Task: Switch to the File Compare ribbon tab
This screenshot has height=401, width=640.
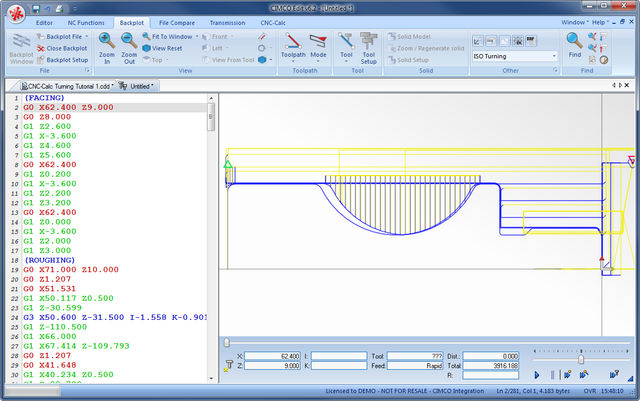Action: tap(177, 23)
